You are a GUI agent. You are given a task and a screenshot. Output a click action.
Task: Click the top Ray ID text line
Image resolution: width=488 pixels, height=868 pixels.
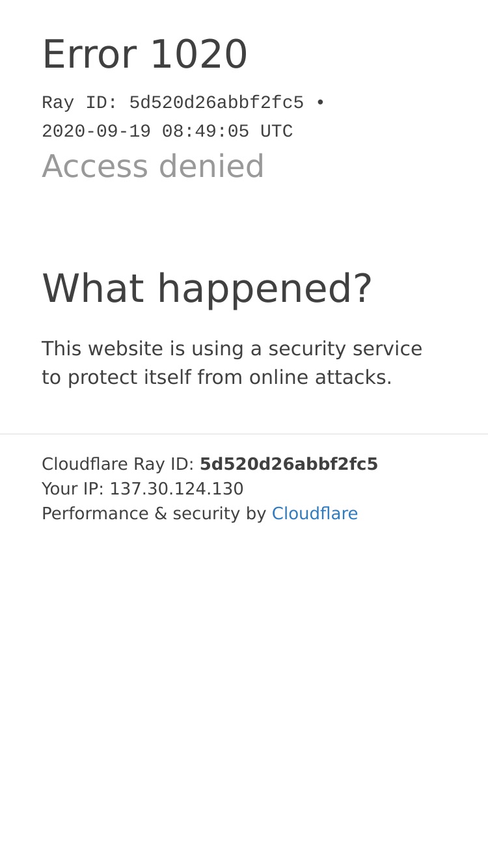click(183, 103)
